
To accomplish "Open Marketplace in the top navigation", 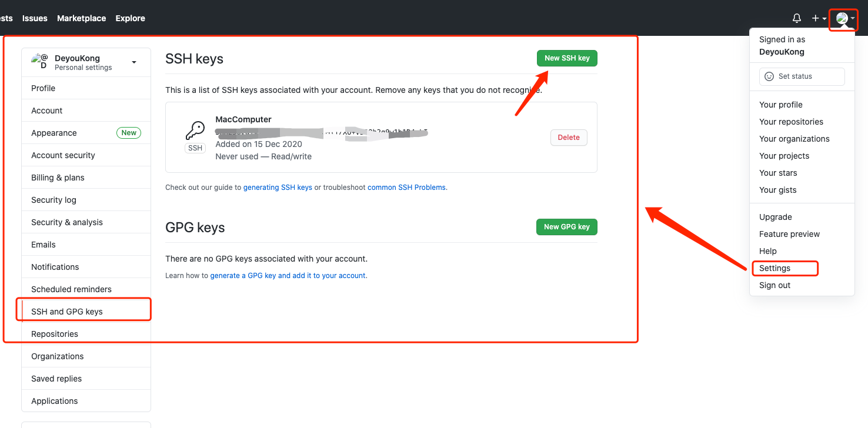I will click(x=81, y=18).
